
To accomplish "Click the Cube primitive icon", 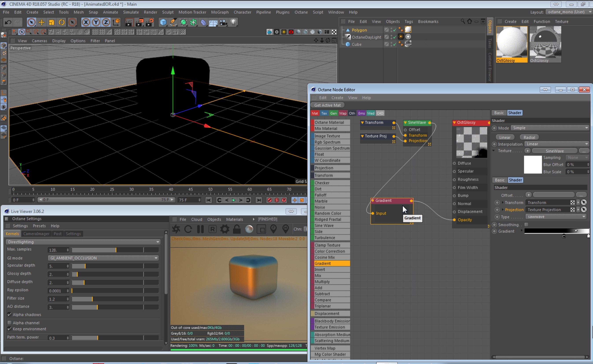I will tap(163, 22).
